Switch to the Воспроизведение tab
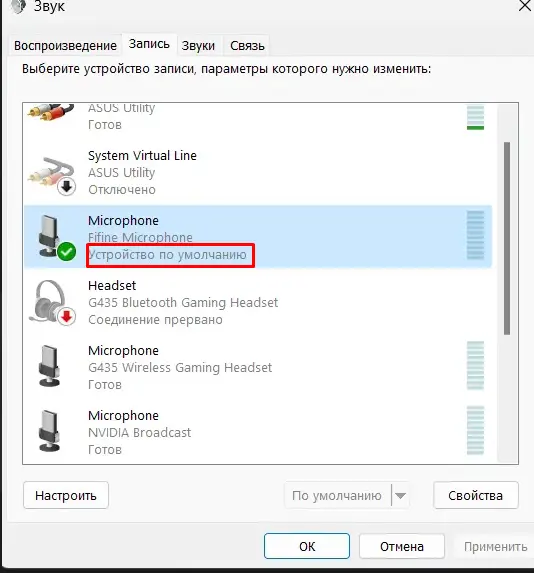The image size is (534, 573). tap(65, 46)
